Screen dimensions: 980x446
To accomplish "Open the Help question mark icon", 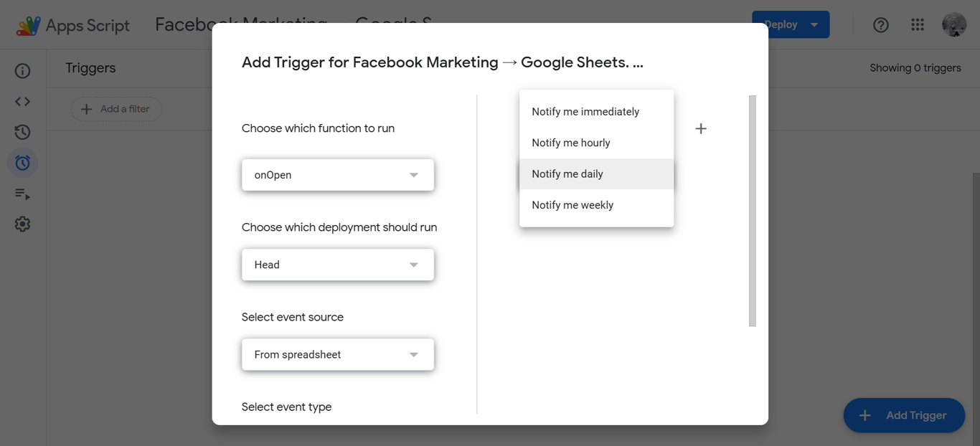I will click(x=881, y=25).
